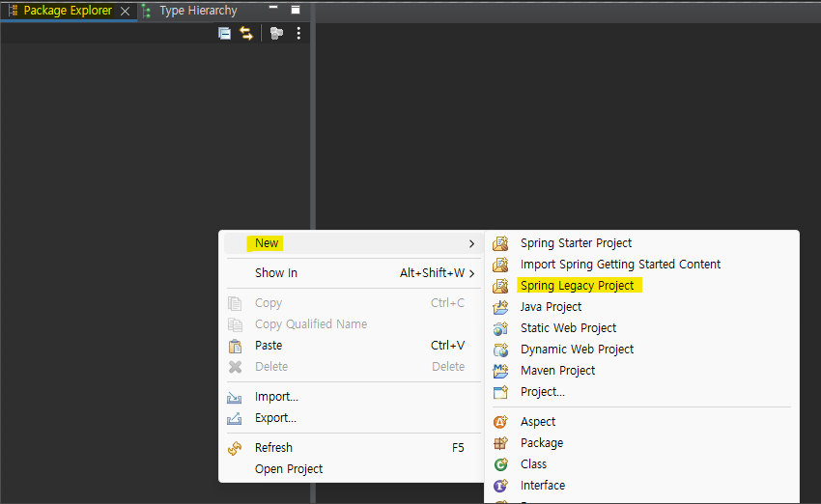Click the Copy icon

235,303
